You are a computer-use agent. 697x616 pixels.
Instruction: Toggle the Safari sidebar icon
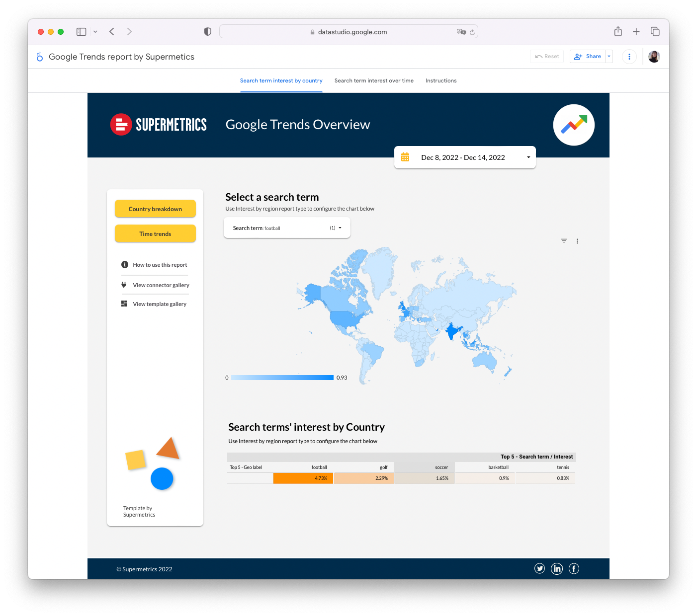pyautogui.click(x=82, y=32)
